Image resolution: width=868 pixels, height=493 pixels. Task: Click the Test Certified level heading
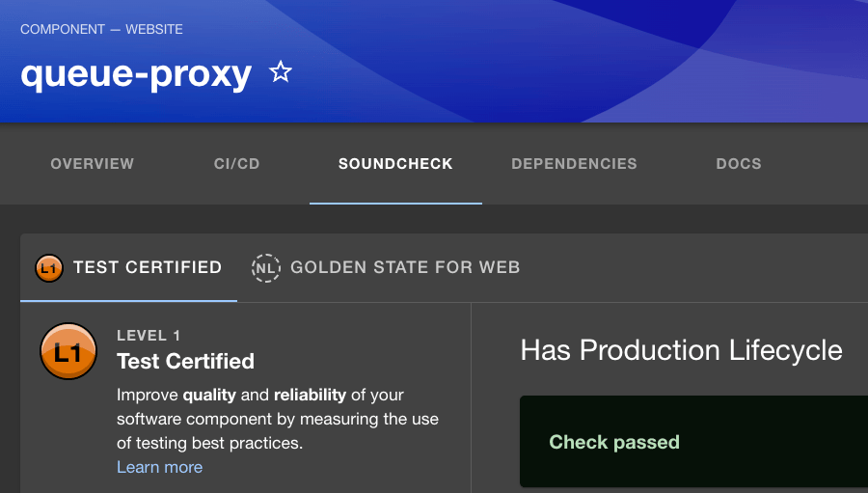185,361
